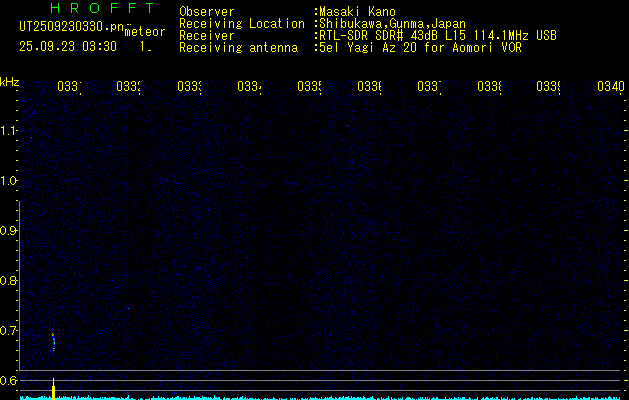Click the yellow signal spike at bottom
The height and width of the screenshot is (400, 629).
tap(53, 389)
